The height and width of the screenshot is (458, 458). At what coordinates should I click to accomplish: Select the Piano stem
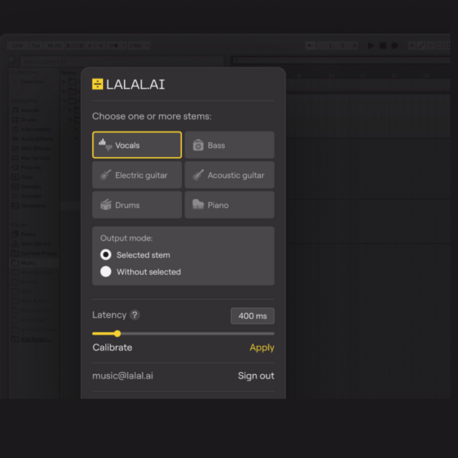[x=229, y=205]
